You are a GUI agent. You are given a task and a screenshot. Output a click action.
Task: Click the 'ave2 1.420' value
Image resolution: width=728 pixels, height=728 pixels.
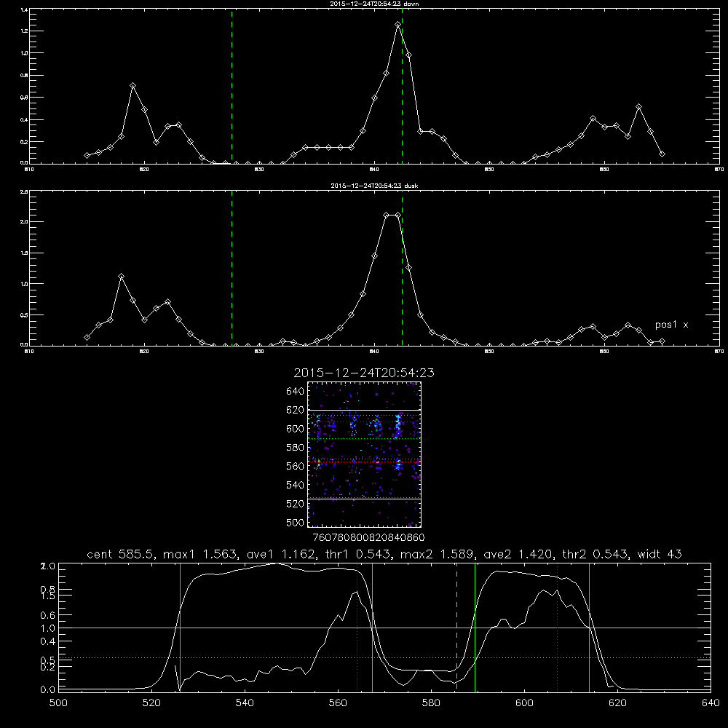point(518,554)
